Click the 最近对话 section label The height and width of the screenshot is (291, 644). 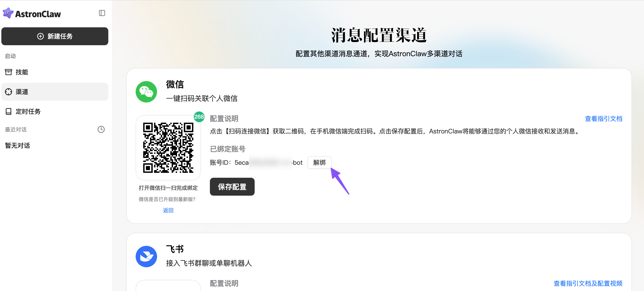point(16,130)
